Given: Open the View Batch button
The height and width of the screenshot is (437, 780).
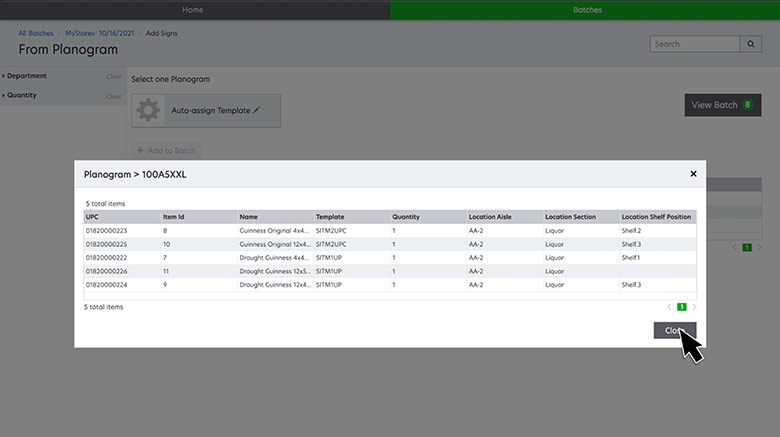Looking at the screenshot, I should [x=721, y=105].
